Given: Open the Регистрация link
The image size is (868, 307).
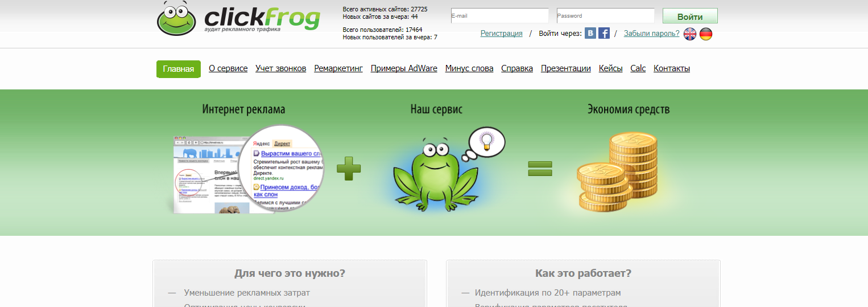Looking at the screenshot, I should tap(501, 34).
